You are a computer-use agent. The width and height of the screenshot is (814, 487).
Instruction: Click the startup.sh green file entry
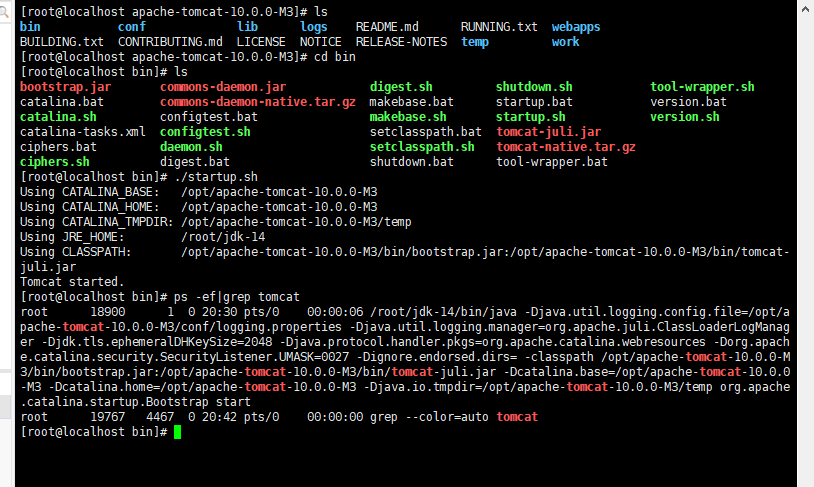tap(534, 117)
